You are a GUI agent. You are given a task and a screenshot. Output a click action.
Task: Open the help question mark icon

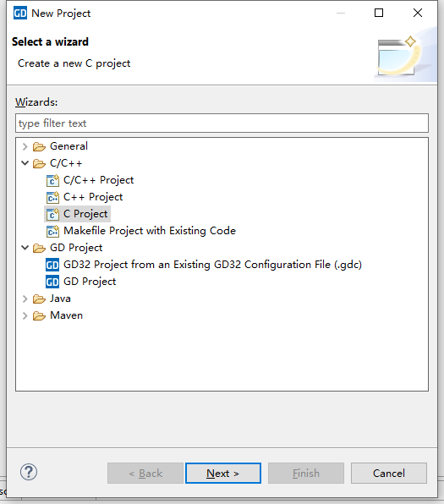29,472
